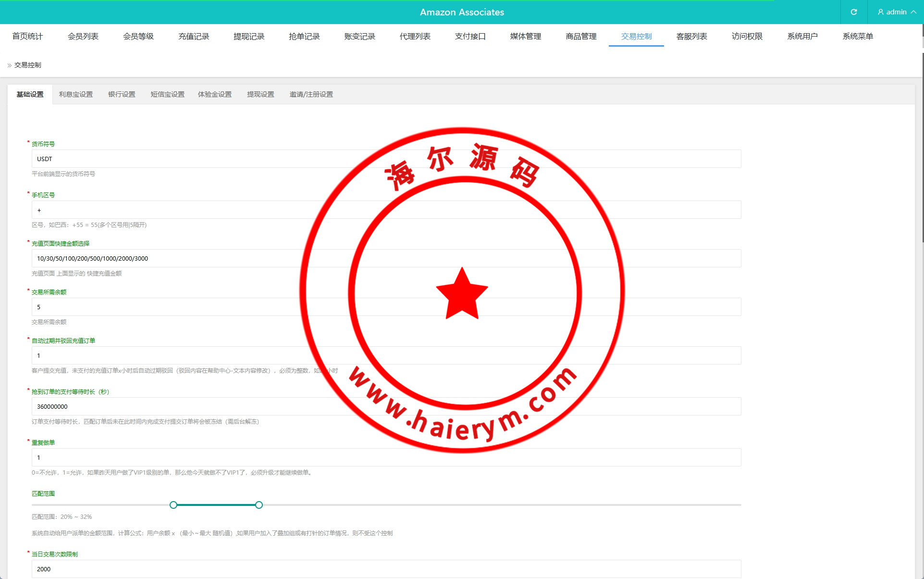This screenshot has height=579, width=924.
Task: Click the 重复做单 input field
Action: [192, 458]
